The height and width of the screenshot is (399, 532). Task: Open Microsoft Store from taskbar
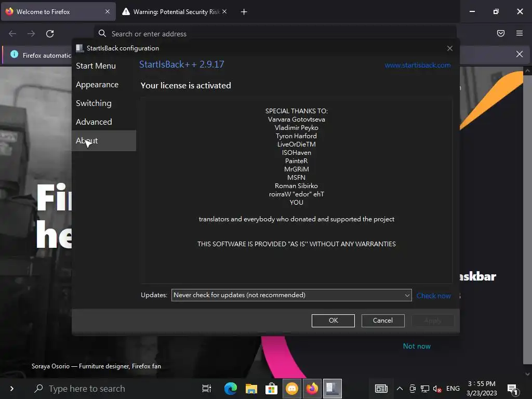(x=271, y=389)
